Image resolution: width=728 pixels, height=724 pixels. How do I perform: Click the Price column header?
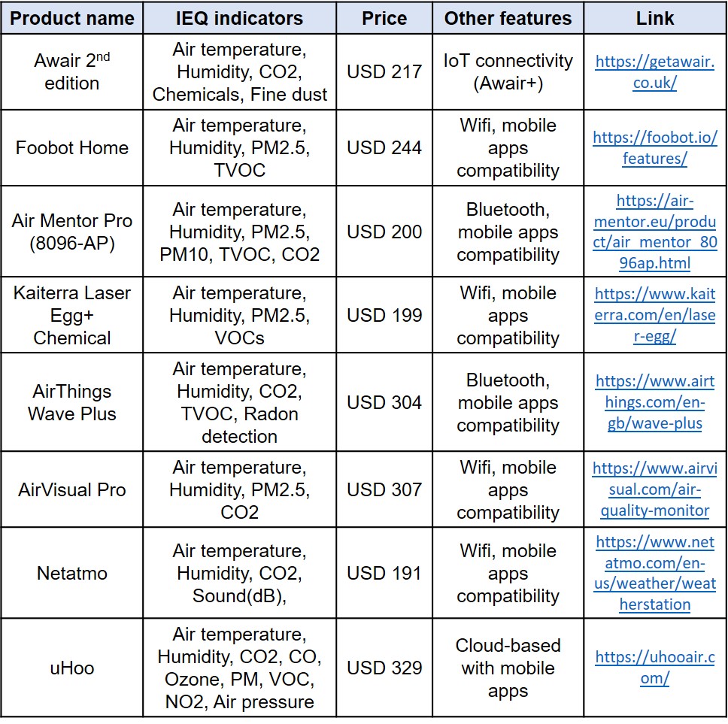384,18
